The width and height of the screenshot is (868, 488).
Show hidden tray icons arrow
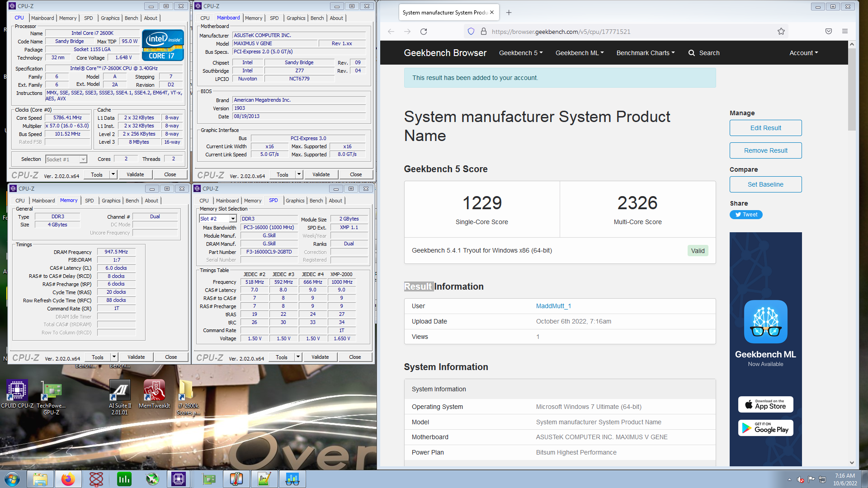tap(789, 479)
